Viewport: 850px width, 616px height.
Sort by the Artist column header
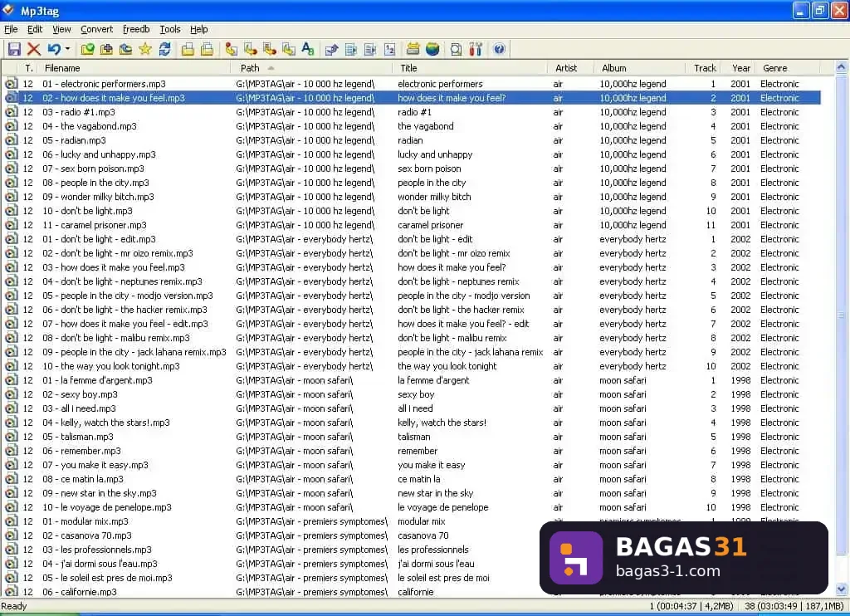[570, 68]
